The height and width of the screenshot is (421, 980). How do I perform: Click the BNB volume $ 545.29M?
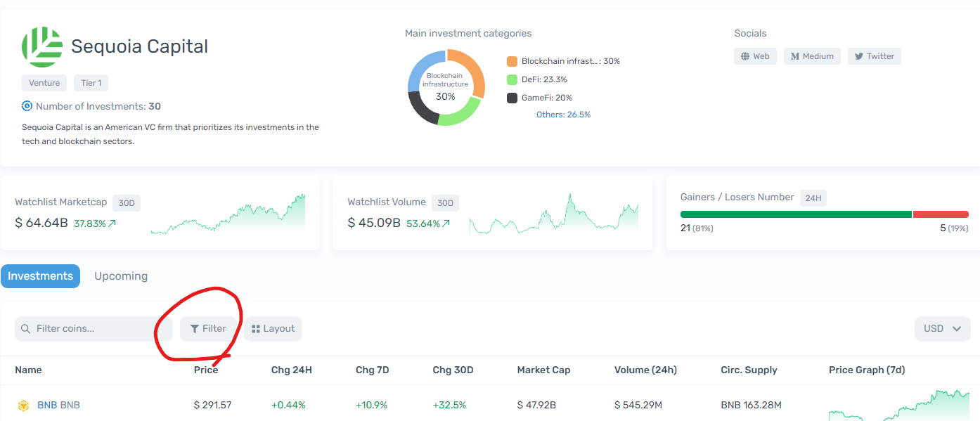638,406
